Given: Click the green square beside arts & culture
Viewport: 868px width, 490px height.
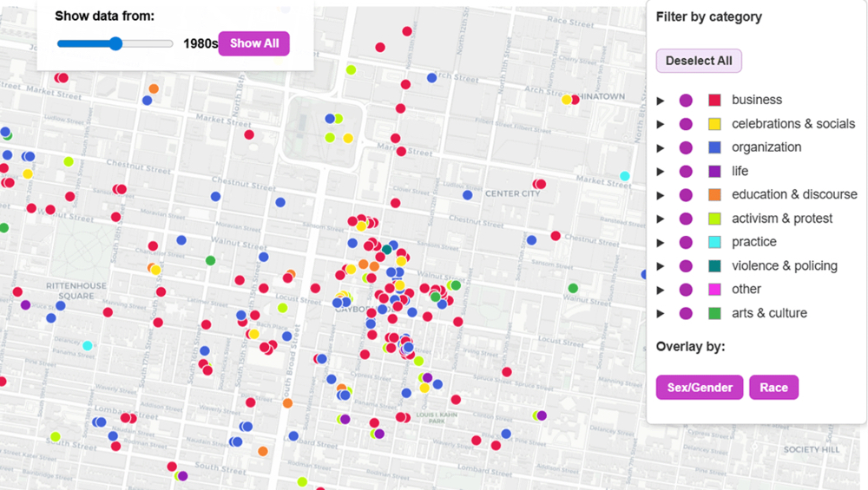Looking at the screenshot, I should pyautogui.click(x=715, y=313).
